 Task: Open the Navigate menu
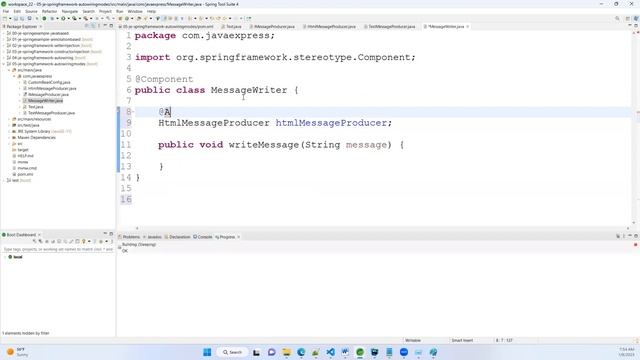coord(70,11)
